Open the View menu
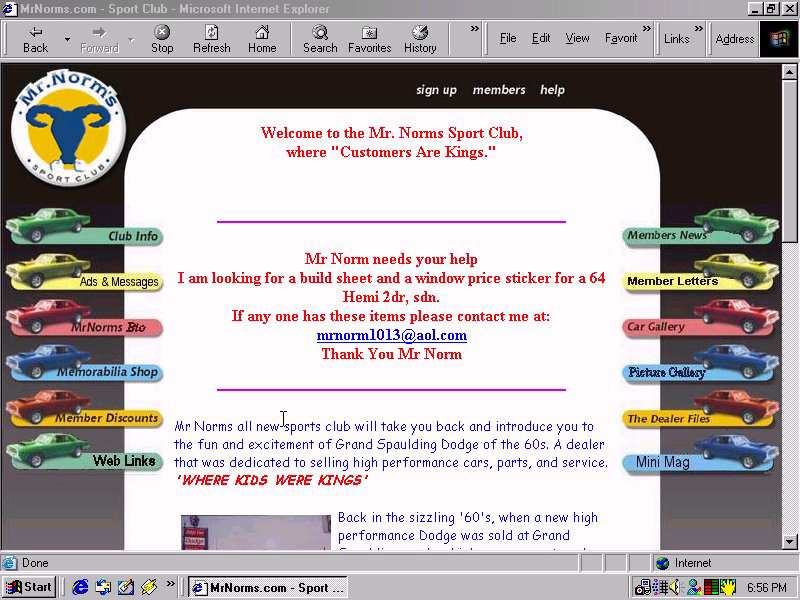The image size is (800, 600). click(x=577, y=38)
